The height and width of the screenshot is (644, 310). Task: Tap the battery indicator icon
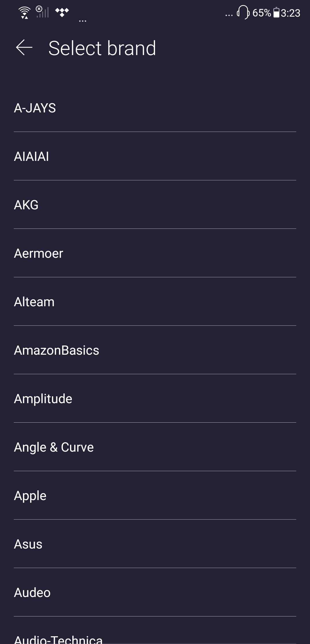tap(276, 13)
